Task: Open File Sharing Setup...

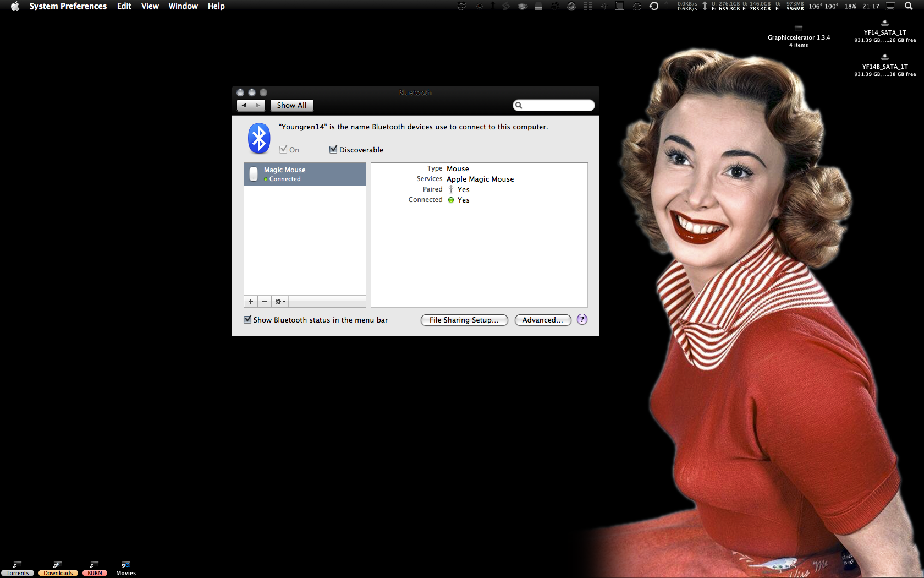Action: click(464, 320)
